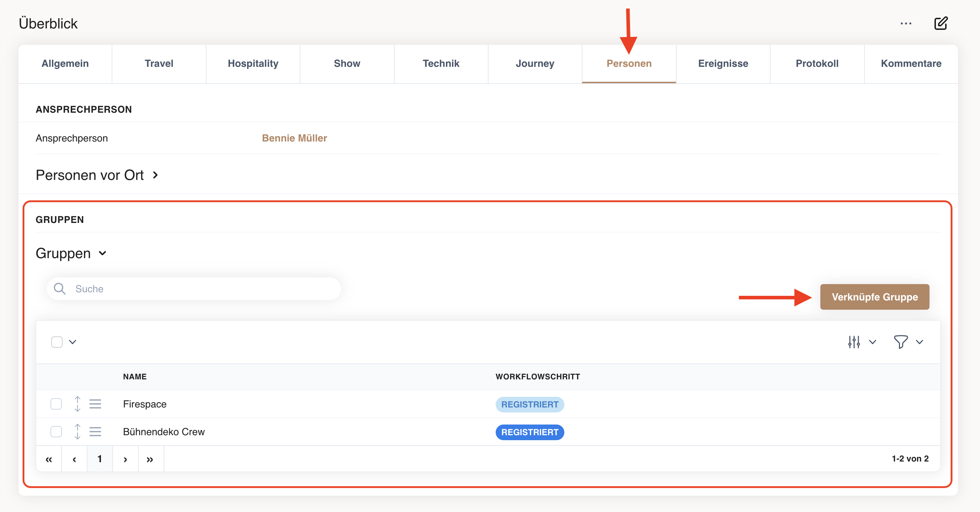Toggle the select-all checkbox in the table header
The height and width of the screenshot is (512, 980).
coord(57,342)
